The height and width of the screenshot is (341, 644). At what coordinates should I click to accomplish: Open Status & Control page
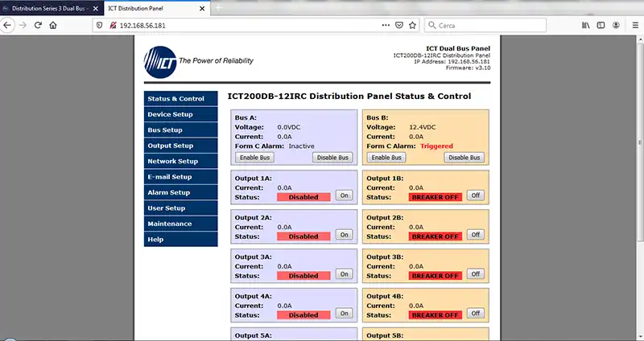click(x=180, y=98)
